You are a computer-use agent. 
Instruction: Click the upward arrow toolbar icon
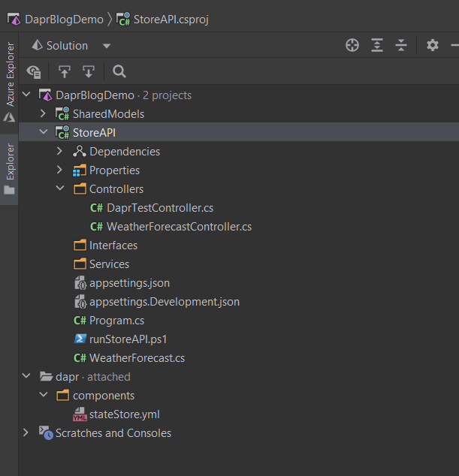pyautogui.click(x=64, y=71)
